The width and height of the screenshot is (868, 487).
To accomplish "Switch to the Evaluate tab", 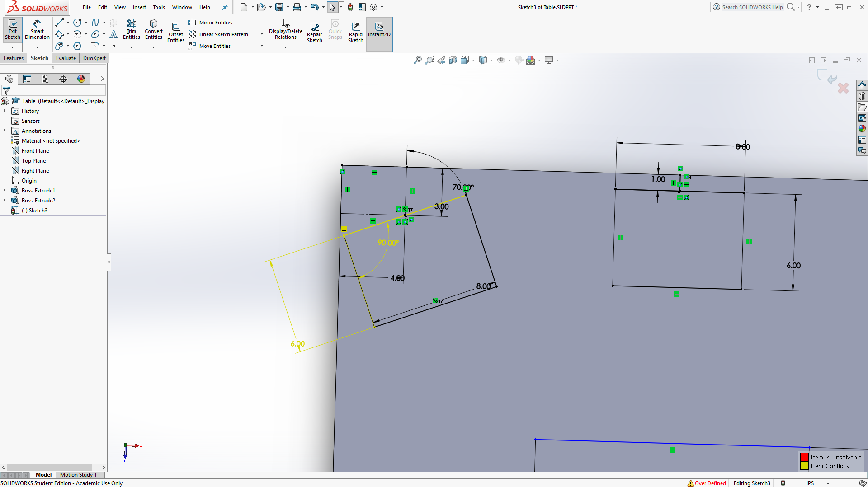I will (66, 58).
